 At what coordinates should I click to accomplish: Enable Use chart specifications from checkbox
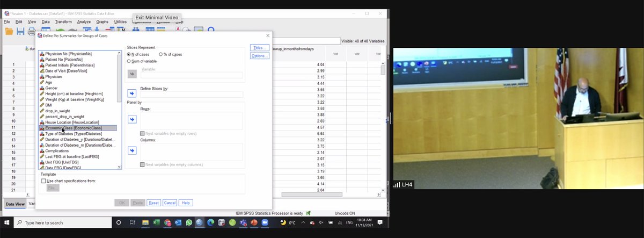tap(43, 181)
